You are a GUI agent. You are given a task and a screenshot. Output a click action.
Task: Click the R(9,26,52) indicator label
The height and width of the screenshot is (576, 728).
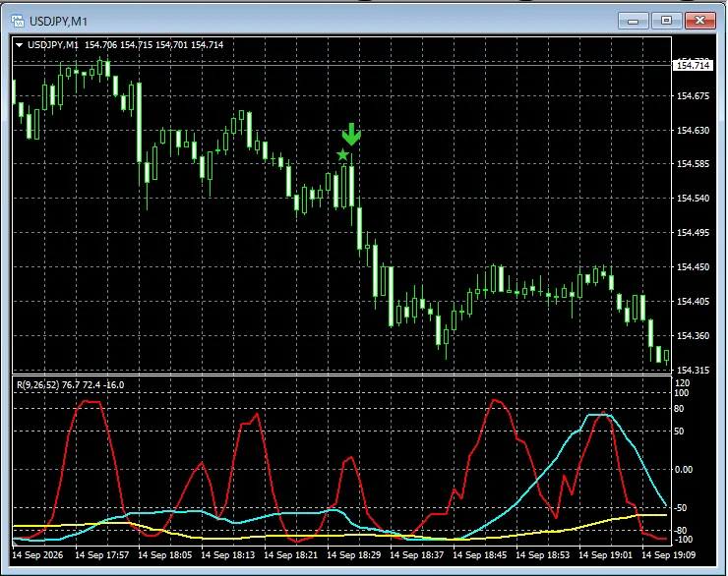point(70,385)
